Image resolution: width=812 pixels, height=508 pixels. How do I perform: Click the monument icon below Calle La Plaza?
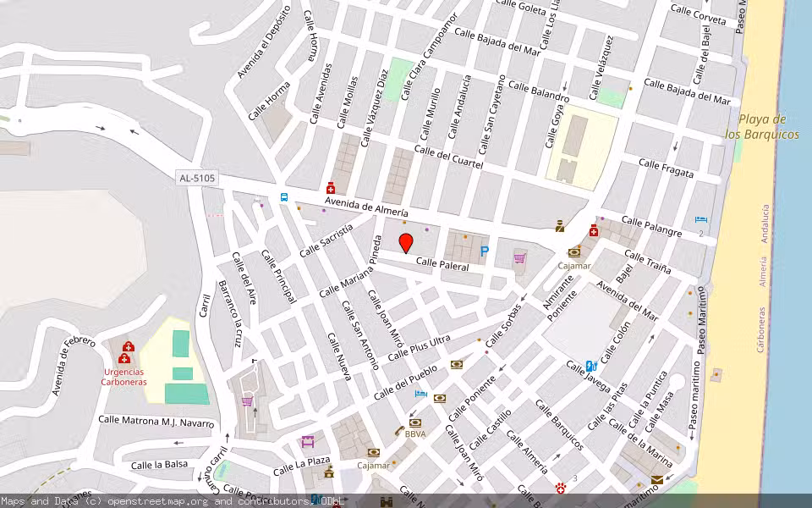click(x=329, y=472)
